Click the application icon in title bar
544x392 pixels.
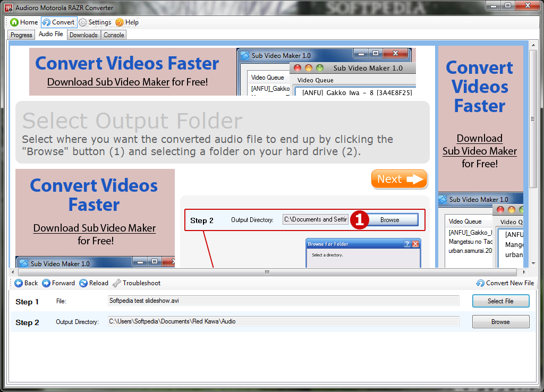pos(8,7)
